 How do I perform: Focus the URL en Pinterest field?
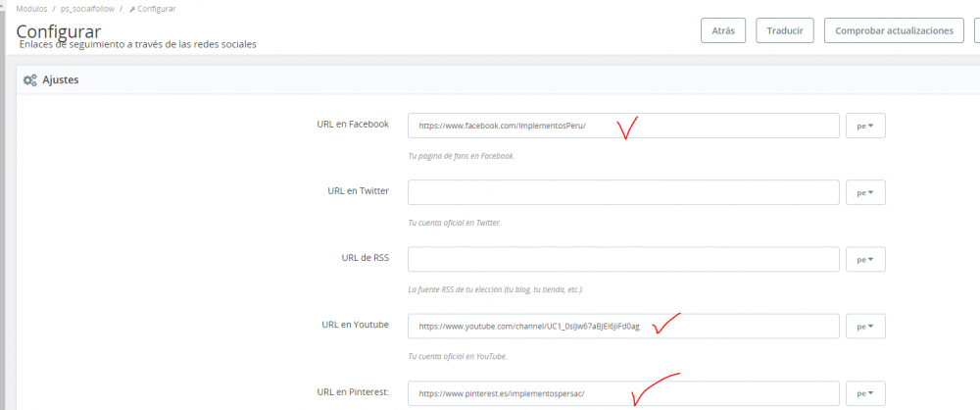(x=623, y=393)
